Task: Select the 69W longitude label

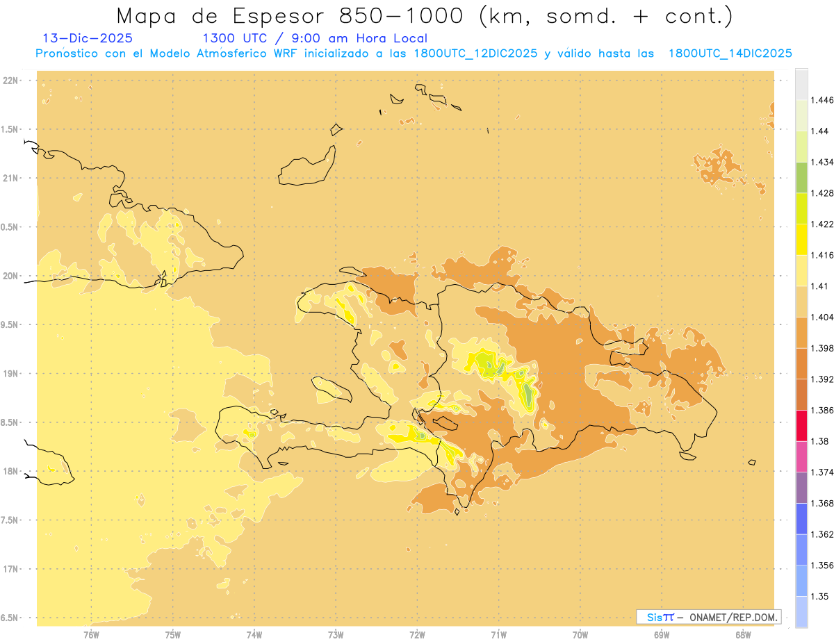Action: point(662,634)
